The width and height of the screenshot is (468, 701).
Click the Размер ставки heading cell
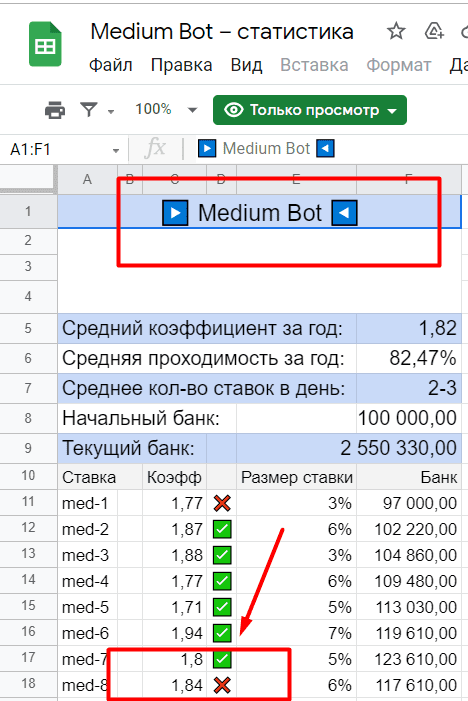[296, 477]
